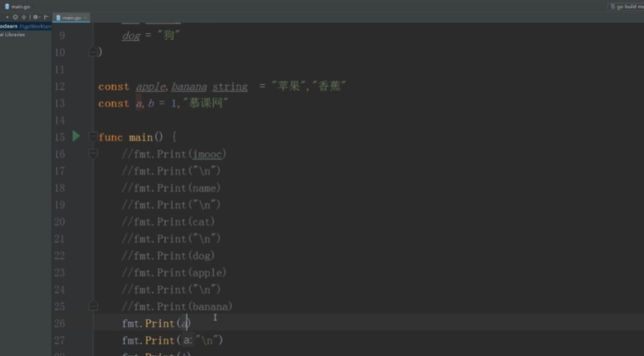The height and width of the screenshot is (356, 644).
Task: Switch to the main.go editor tab
Action: point(69,17)
